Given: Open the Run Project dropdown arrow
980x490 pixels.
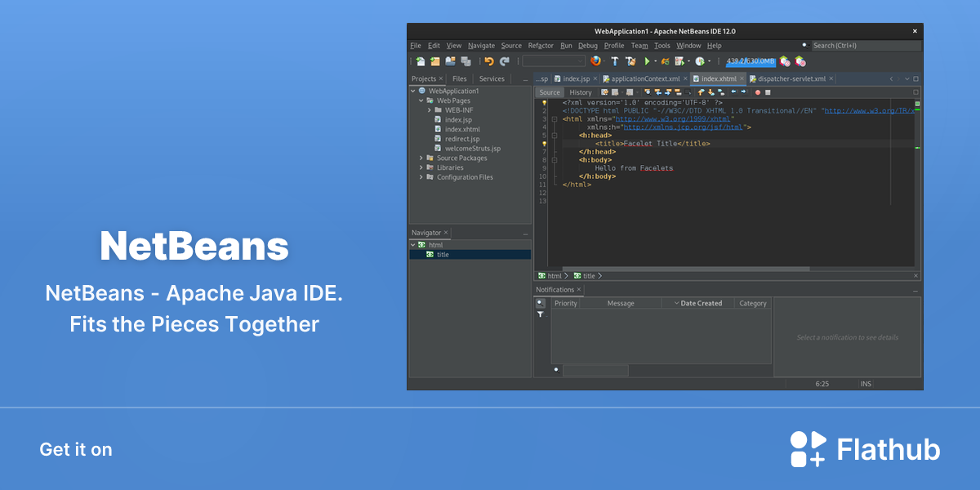Looking at the screenshot, I should pos(655,61).
